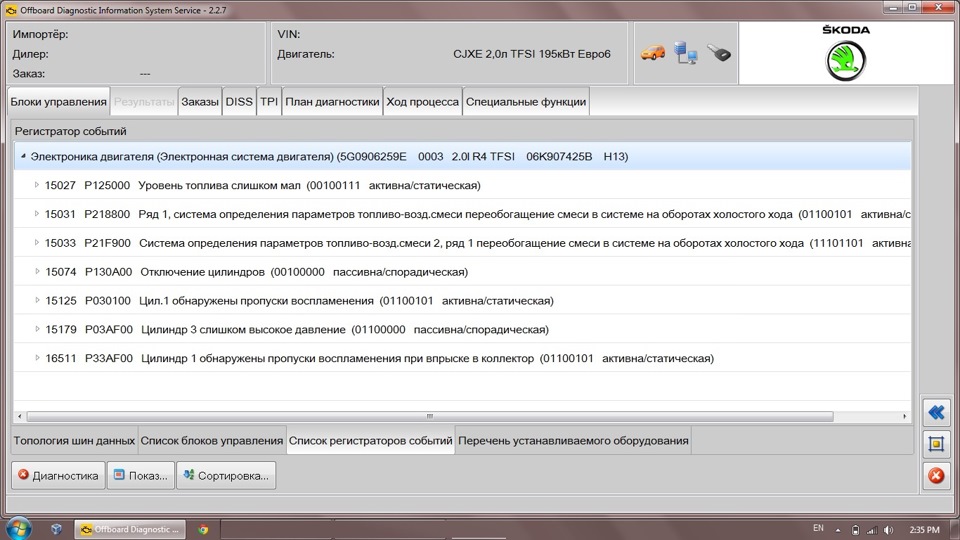Select the P33AF00 Цилиндр 1 entry
The height and width of the screenshot is (540, 960).
coord(462,358)
